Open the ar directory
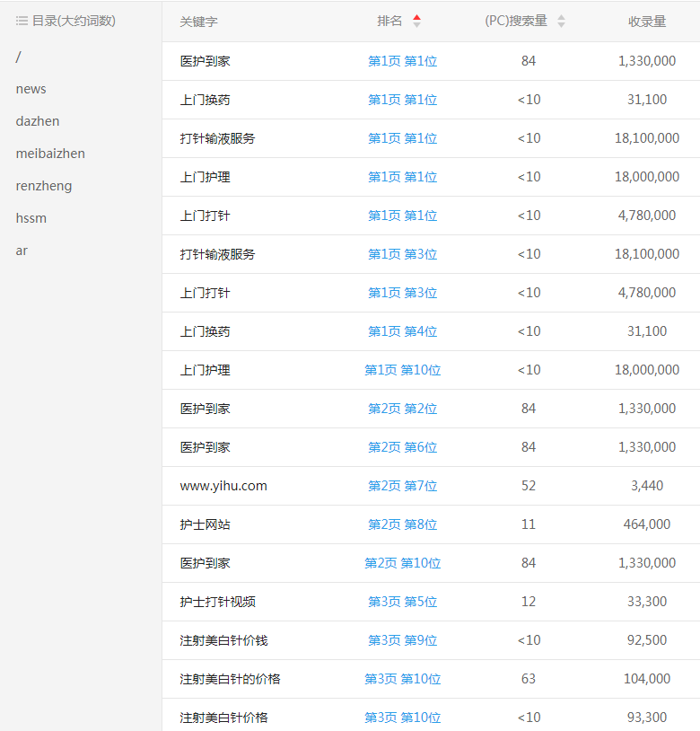 (x=22, y=251)
